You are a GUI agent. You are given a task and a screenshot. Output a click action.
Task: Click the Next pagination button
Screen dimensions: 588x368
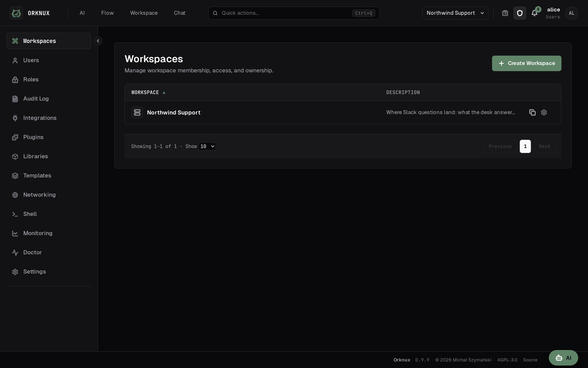pyautogui.click(x=545, y=146)
